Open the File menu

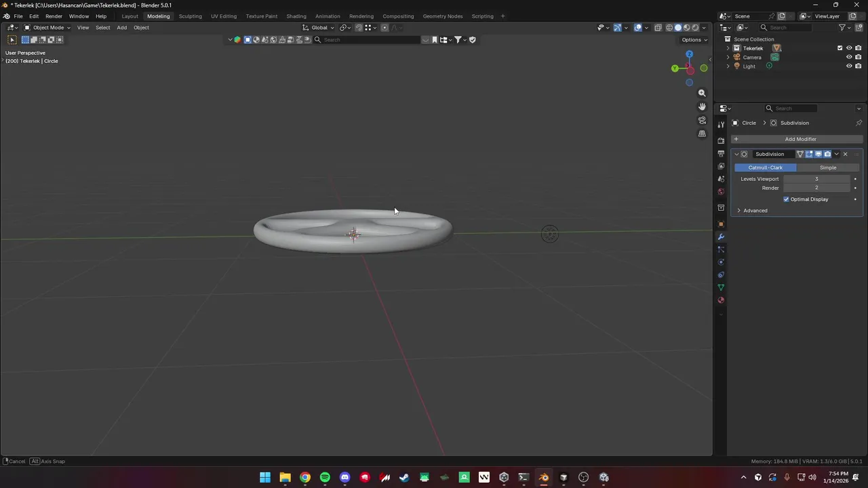click(x=18, y=16)
